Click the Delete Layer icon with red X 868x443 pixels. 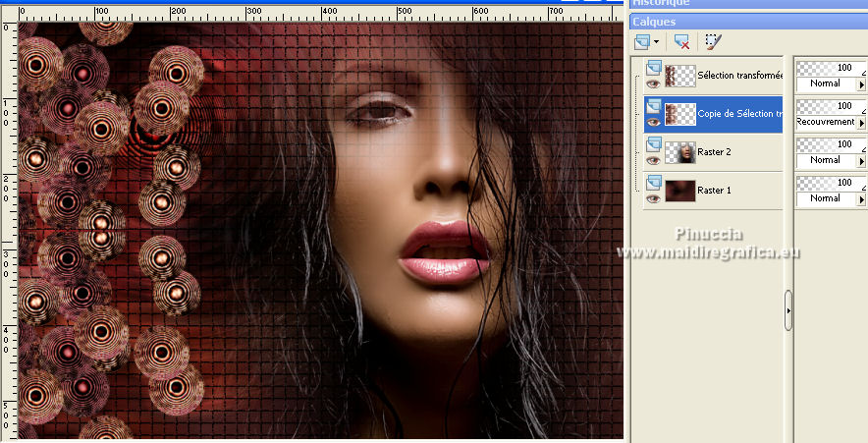click(x=682, y=42)
